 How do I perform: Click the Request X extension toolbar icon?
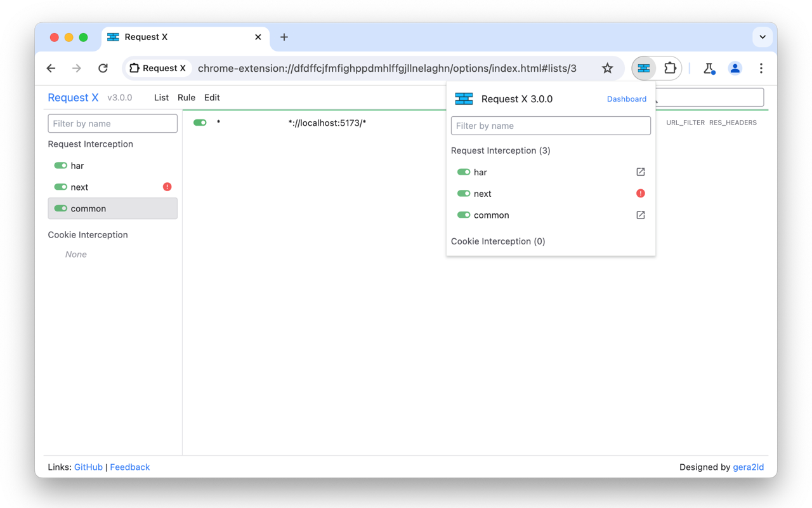tap(644, 68)
